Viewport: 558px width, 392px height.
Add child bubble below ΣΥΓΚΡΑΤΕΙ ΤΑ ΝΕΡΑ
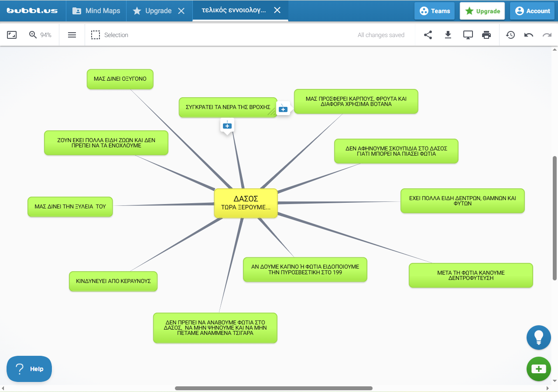tap(227, 126)
